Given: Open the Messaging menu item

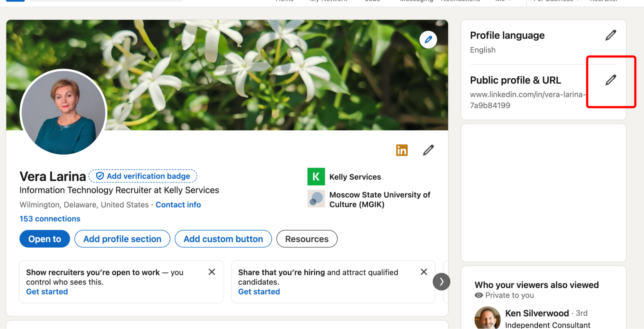Looking at the screenshot, I should click(x=416, y=1).
